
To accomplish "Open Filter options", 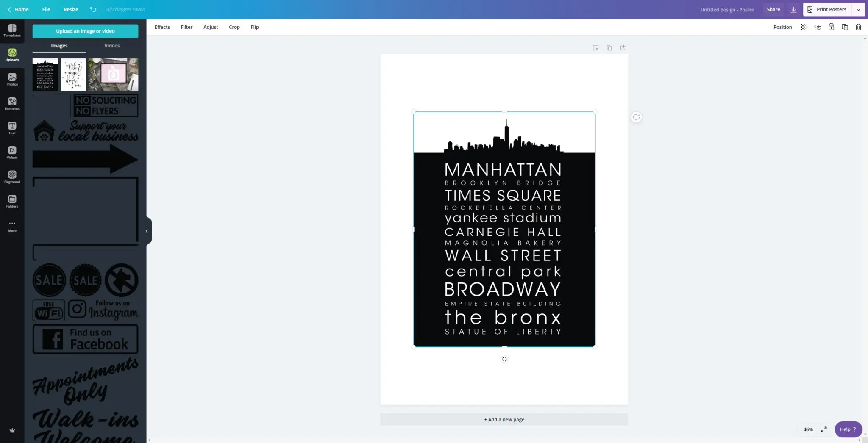I will [x=186, y=27].
